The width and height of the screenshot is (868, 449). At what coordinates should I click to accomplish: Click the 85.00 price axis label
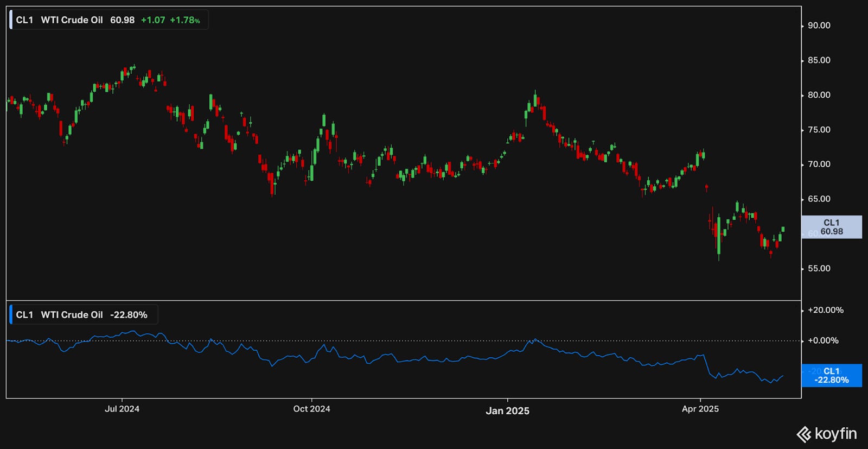point(819,60)
